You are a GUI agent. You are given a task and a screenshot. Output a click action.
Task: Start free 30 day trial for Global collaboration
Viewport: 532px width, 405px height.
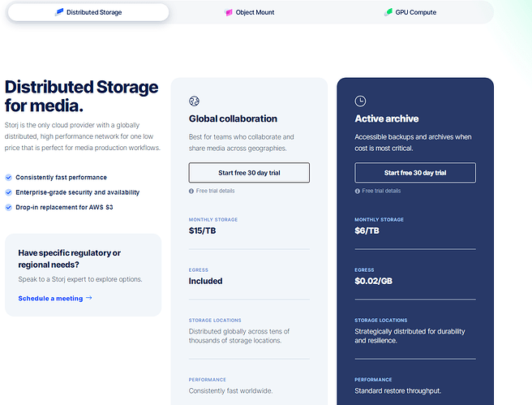point(249,172)
